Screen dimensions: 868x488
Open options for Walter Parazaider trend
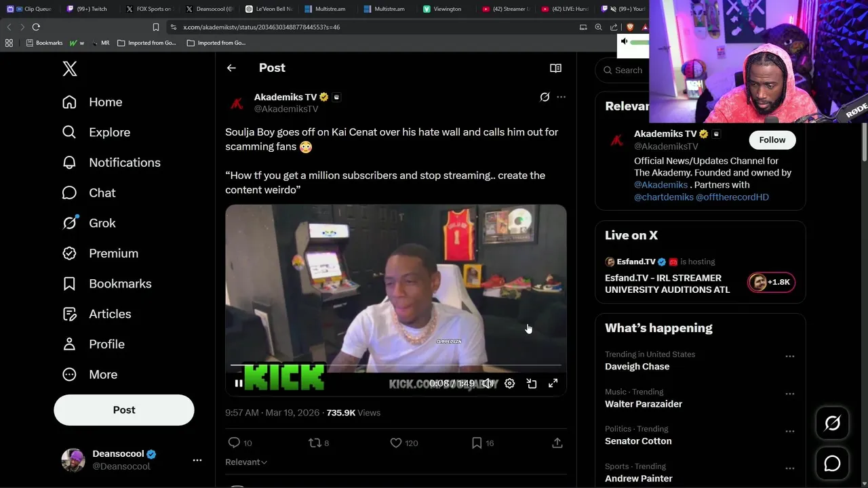(x=789, y=394)
